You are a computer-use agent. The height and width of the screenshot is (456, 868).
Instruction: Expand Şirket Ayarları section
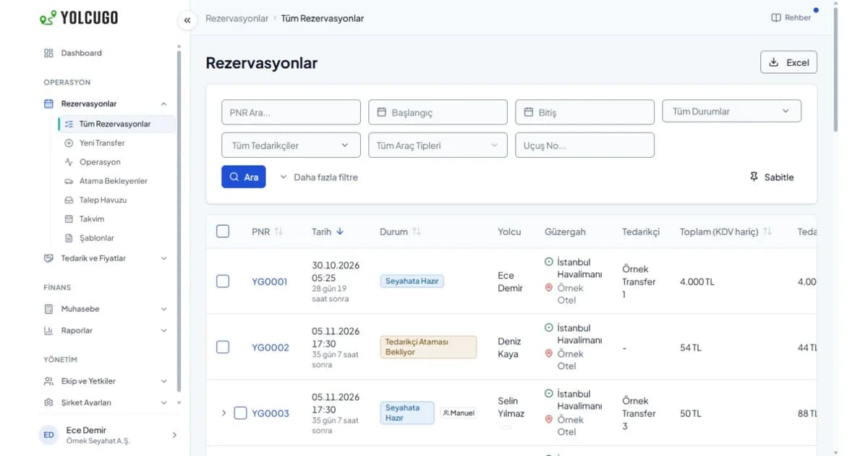[106, 402]
